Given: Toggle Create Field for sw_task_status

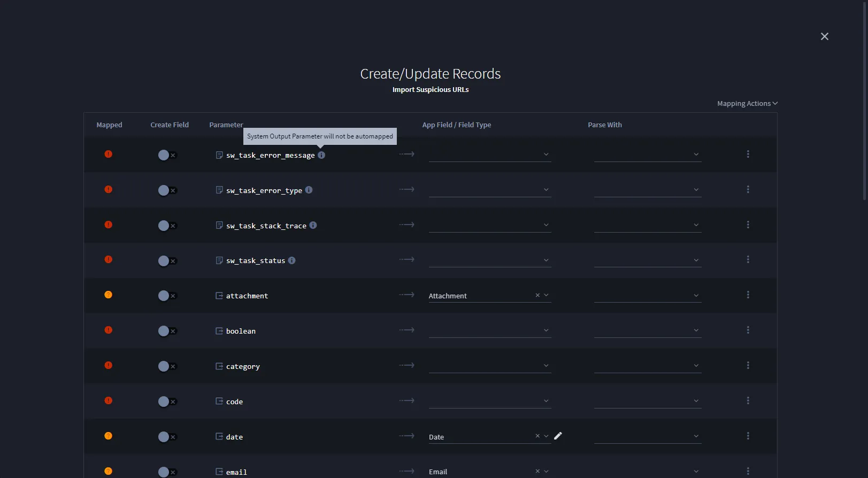Looking at the screenshot, I should click(x=167, y=261).
